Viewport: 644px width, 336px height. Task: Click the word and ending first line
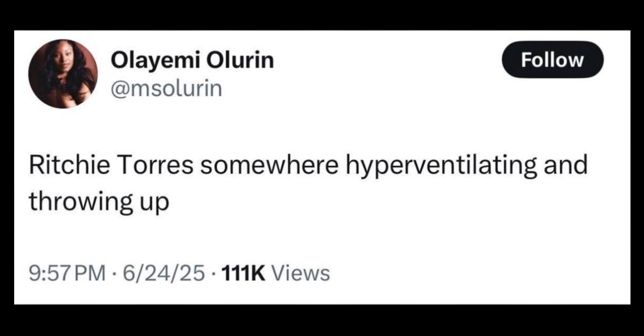(565, 165)
